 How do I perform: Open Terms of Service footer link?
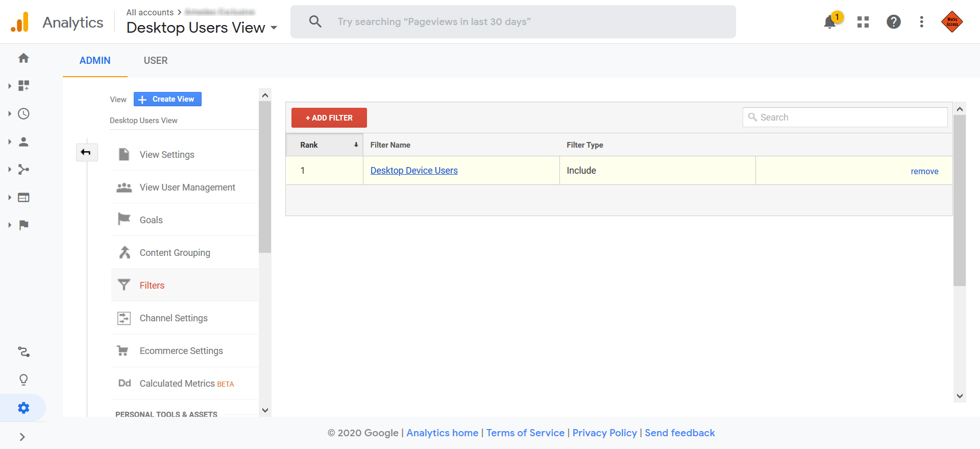[525, 433]
